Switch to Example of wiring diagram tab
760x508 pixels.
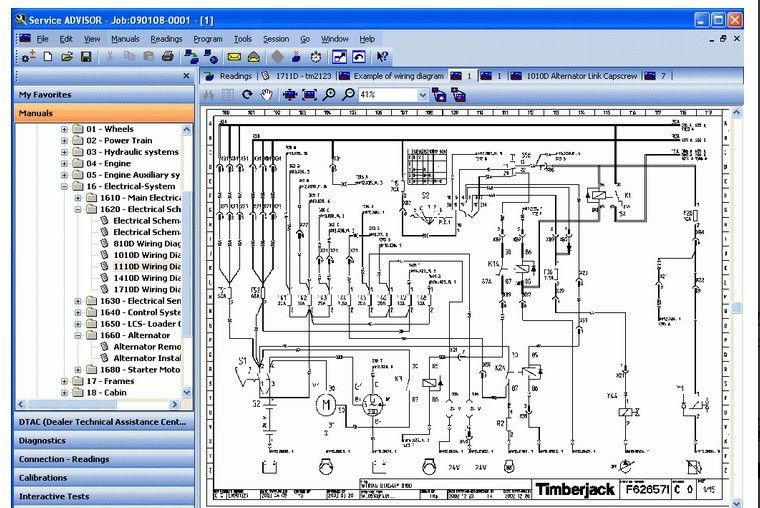[x=392, y=76]
